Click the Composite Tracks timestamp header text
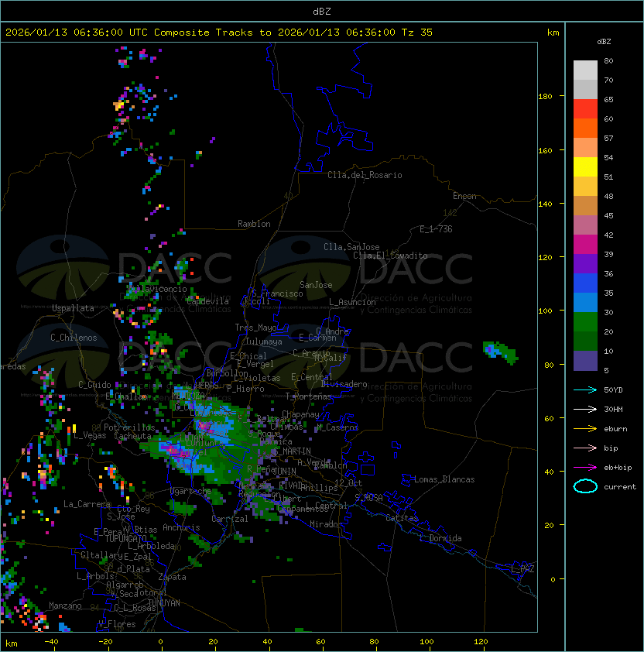 [x=219, y=33]
